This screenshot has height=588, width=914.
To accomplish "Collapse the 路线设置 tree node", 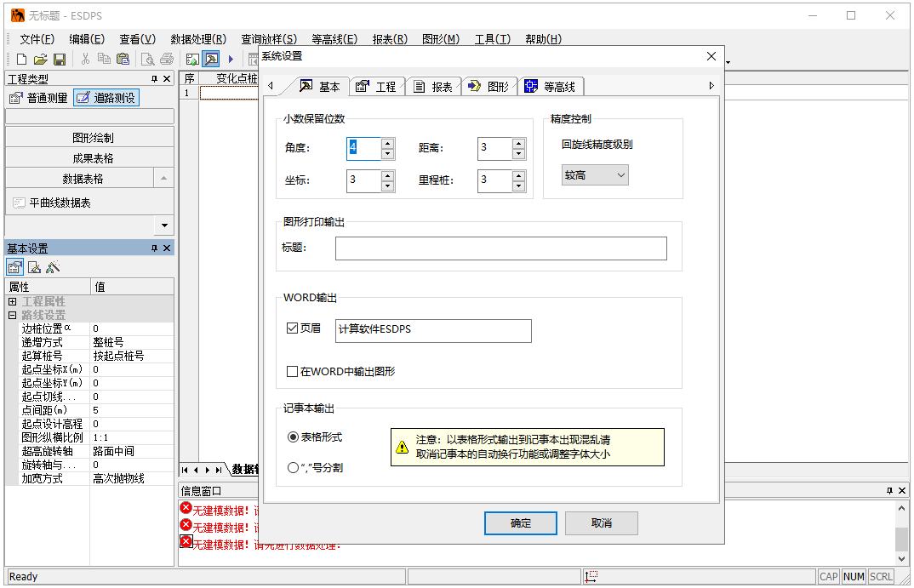I will pyautogui.click(x=12, y=315).
